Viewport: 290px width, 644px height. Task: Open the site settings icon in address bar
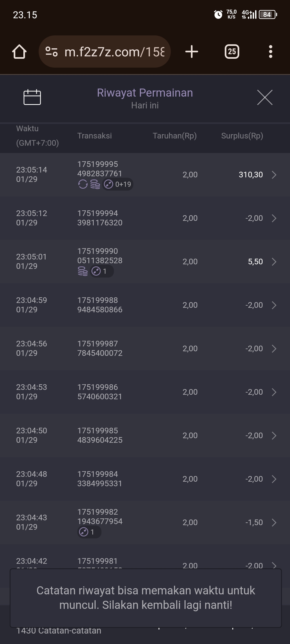coord(52,52)
